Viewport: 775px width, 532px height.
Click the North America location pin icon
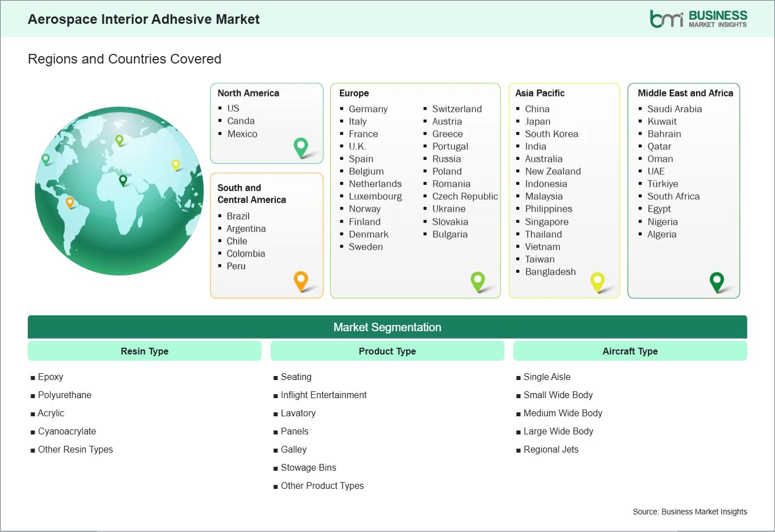tap(300, 147)
